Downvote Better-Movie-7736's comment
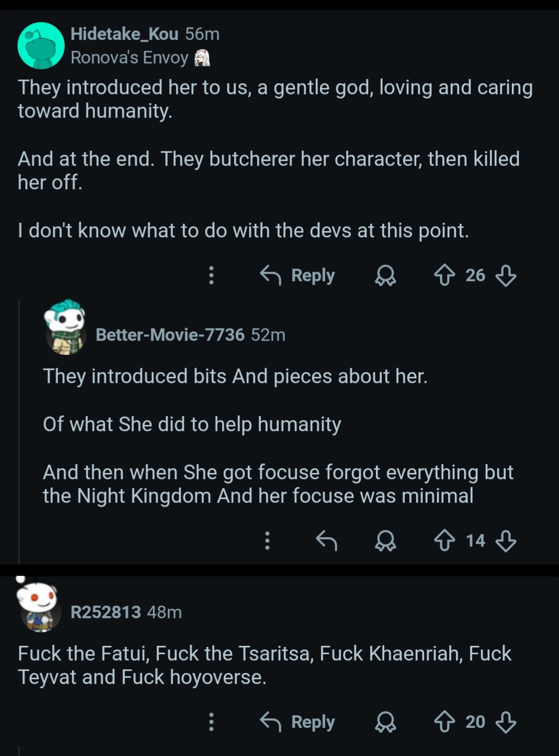Image resolution: width=559 pixels, height=756 pixels. click(506, 540)
